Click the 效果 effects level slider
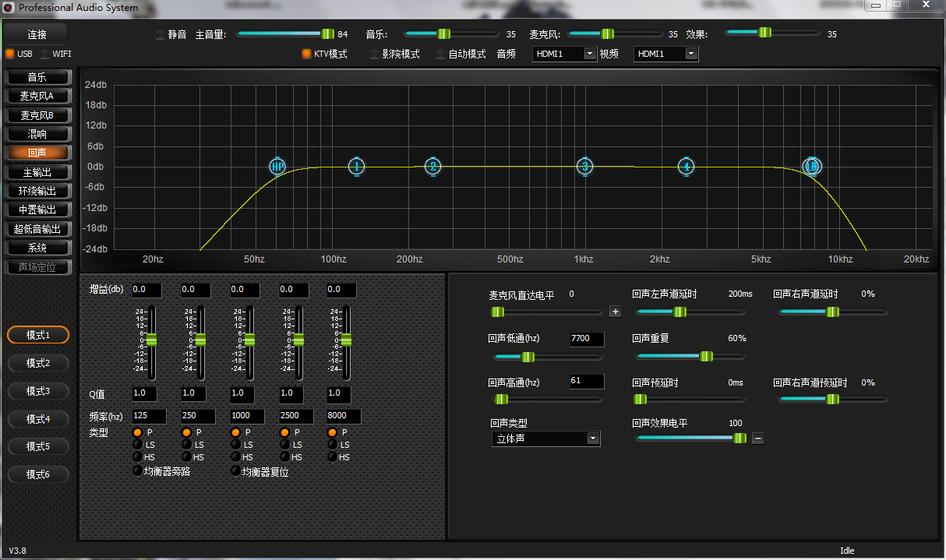Screen dimensions: 946x560 point(773,33)
